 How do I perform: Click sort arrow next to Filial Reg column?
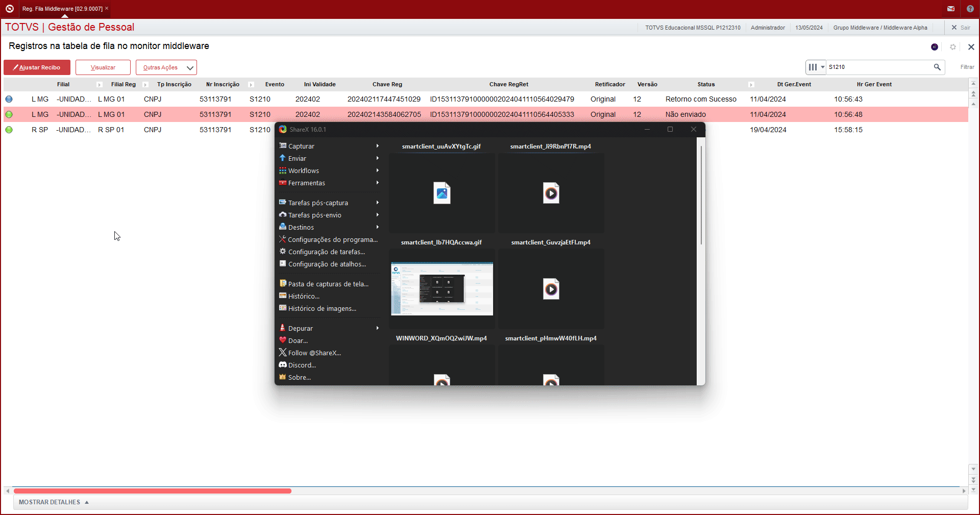[145, 85]
